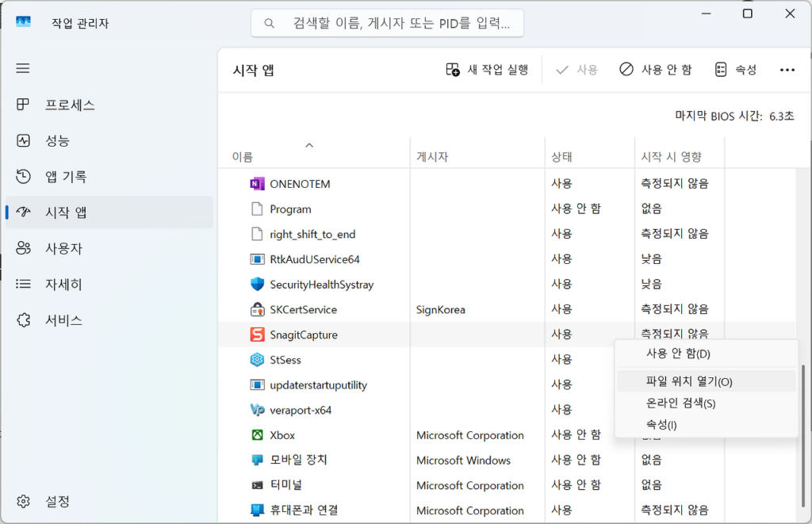Screen dimensions: 812x524
Task: Choose 사용 안 함(D) from context menu
Action: pos(678,354)
